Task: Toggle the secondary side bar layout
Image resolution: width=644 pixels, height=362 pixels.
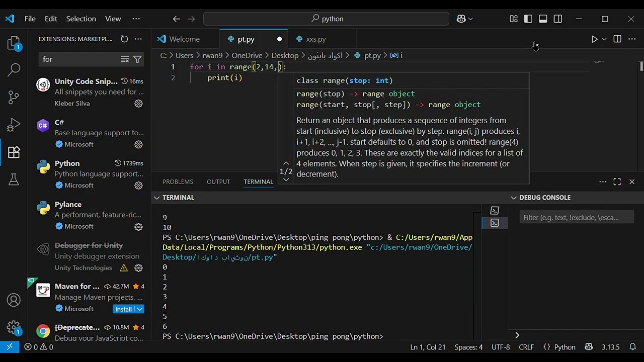Action: point(558,19)
